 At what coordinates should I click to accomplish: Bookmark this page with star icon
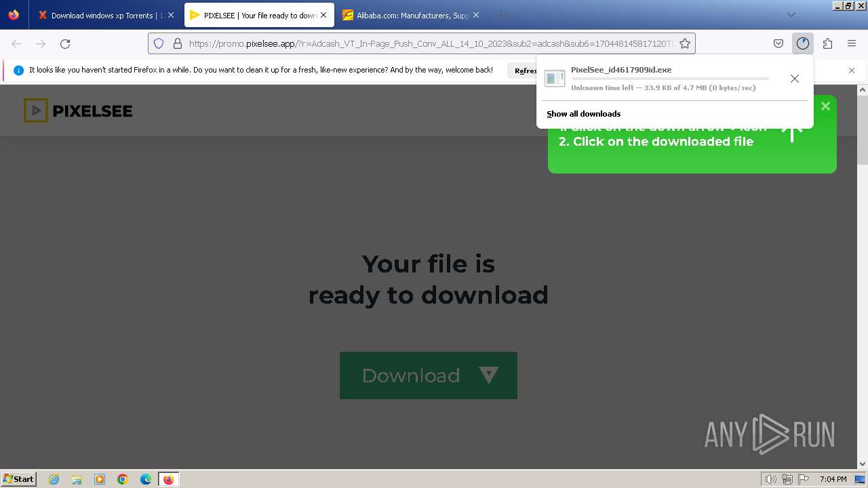tap(685, 43)
